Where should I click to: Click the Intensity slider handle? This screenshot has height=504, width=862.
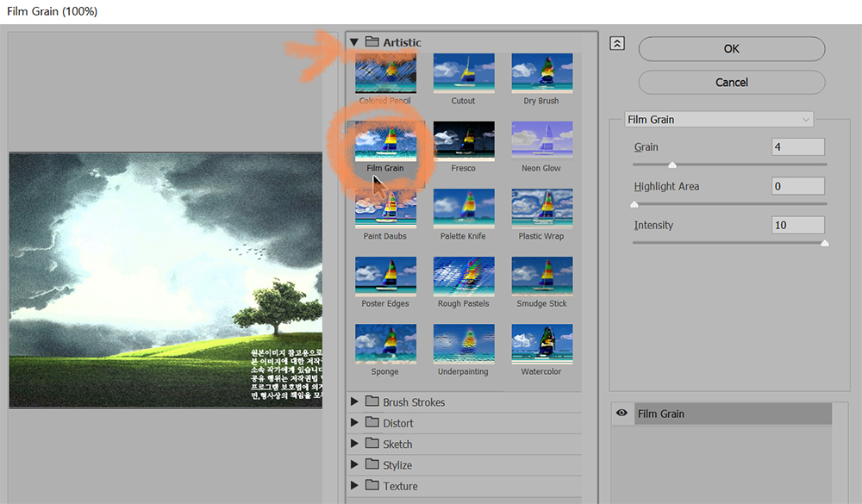click(825, 243)
